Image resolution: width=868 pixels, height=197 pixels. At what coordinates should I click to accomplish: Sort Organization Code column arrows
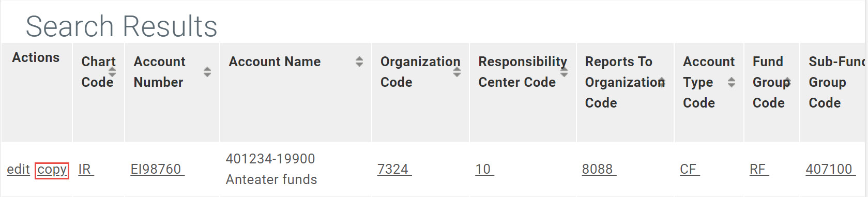click(x=457, y=72)
